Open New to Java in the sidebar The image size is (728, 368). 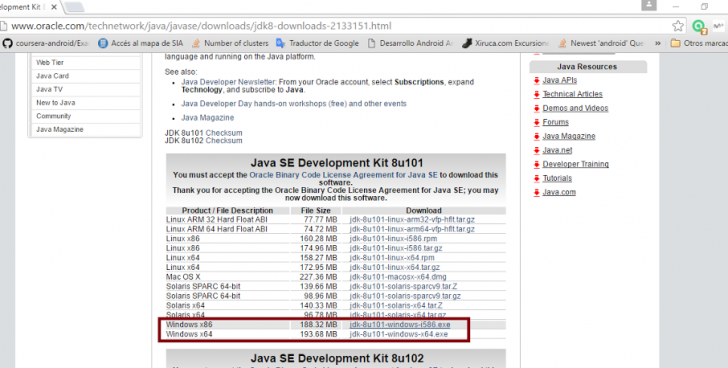(56, 103)
